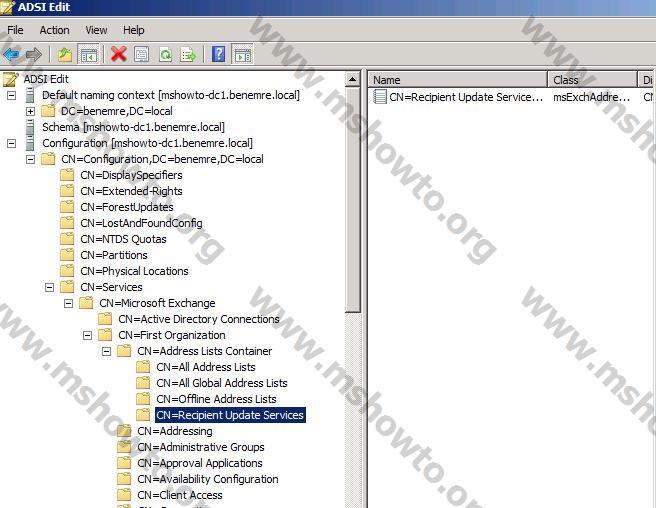Select CN=Services label in tree

(111, 287)
